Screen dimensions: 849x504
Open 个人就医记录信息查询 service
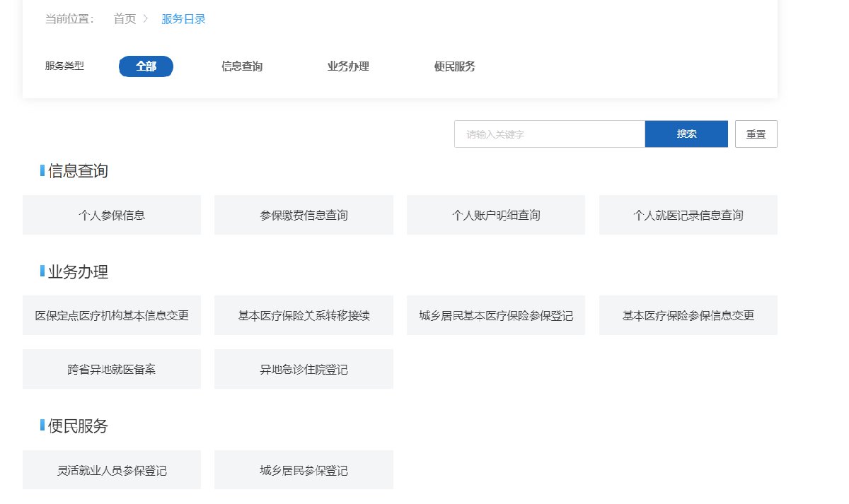(688, 215)
